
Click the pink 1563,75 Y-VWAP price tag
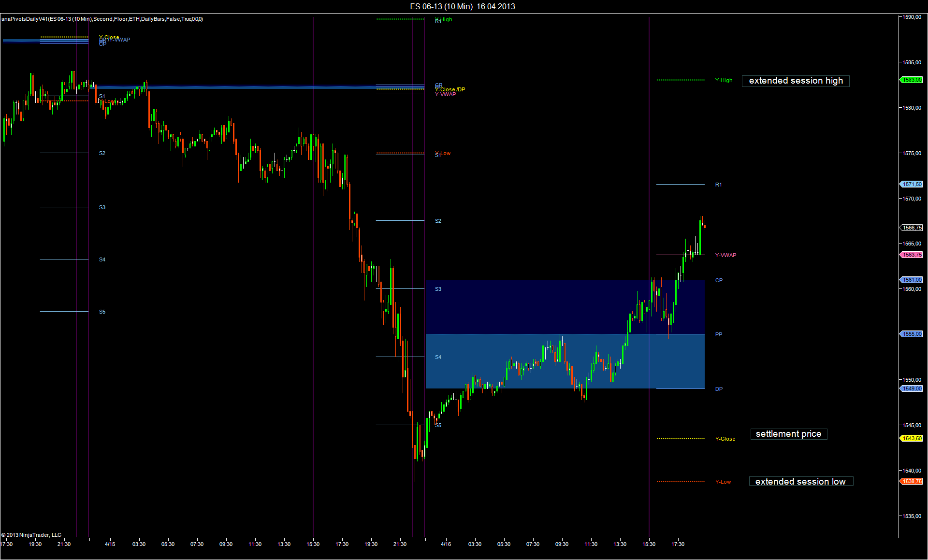[x=912, y=255]
